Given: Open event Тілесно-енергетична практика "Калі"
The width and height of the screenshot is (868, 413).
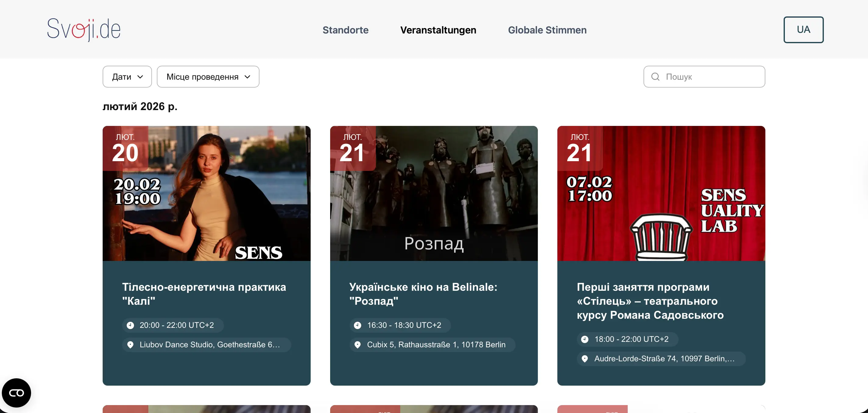Looking at the screenshot, I should click(204, 293).
